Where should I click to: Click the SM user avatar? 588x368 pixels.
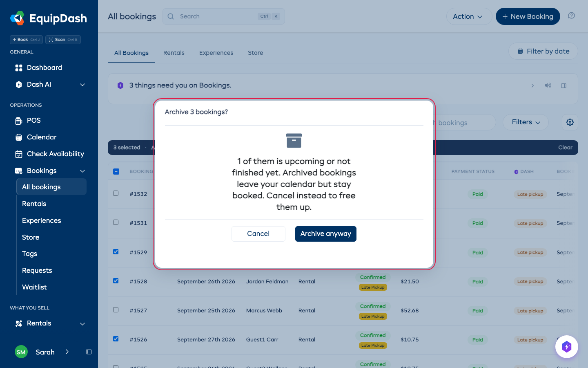coord(21,352)
